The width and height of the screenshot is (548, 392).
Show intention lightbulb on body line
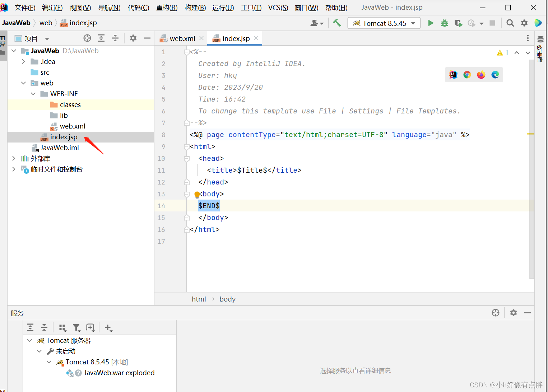tap(197, 195)
